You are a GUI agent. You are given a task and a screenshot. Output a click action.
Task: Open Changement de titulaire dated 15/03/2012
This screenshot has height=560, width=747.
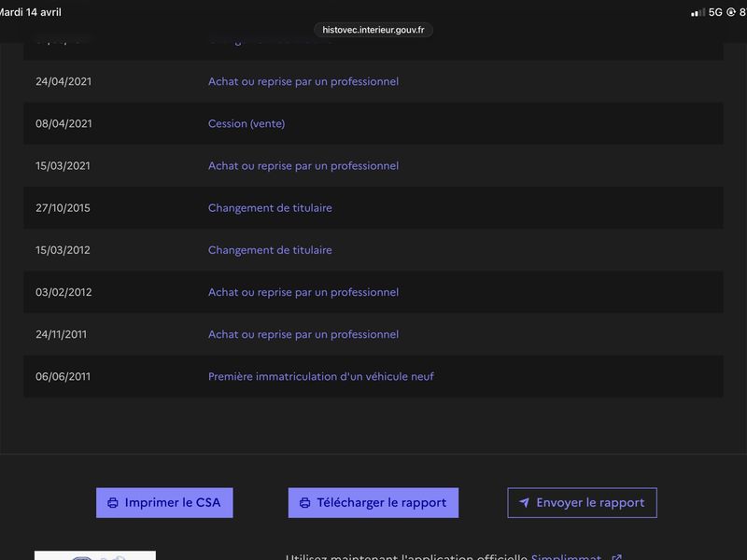coord(270,250)
